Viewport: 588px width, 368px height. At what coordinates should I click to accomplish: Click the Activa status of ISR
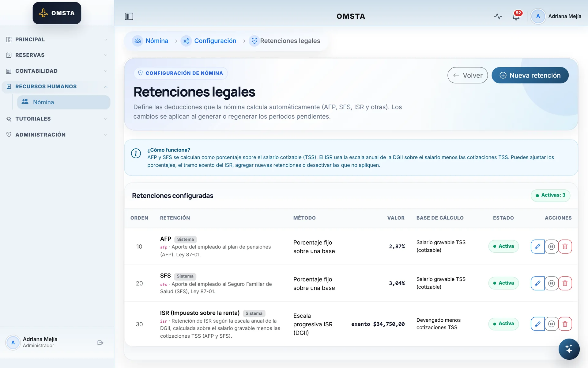pos(503,324)
